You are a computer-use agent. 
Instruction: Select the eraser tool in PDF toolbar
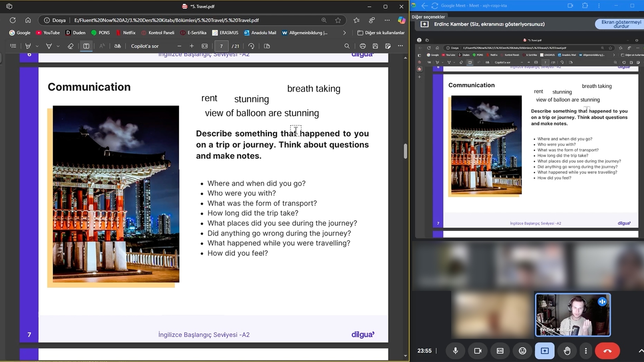pos(70,46)
